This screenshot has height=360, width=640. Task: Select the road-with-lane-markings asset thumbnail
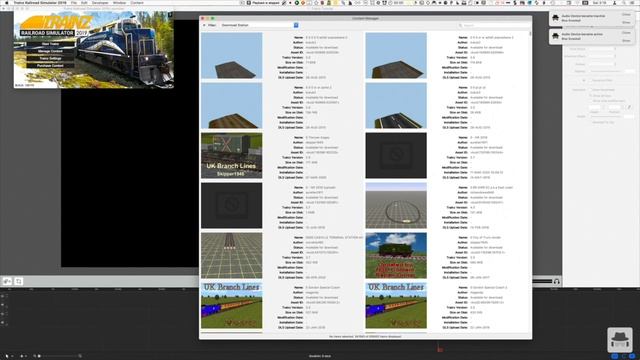tap(396, 105)
